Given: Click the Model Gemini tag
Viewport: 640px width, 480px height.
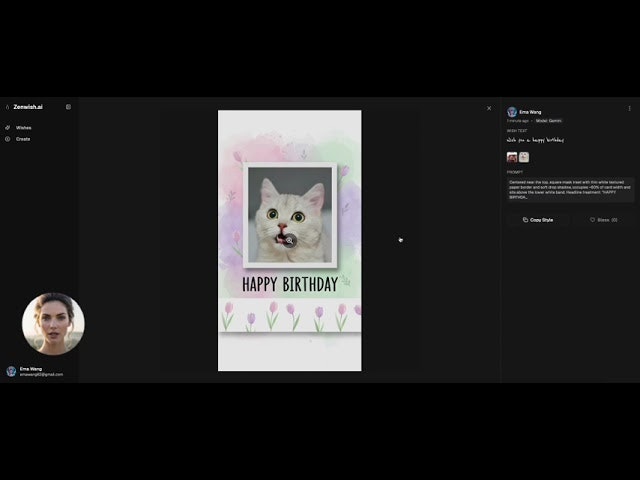Looking at the screenshot, I should point(549,121).
